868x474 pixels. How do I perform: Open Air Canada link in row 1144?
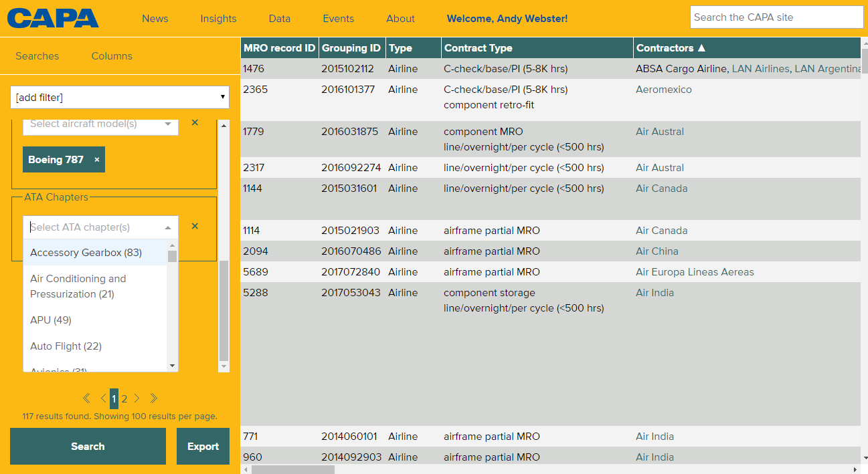pyautogui.click(x=662, y=189)
